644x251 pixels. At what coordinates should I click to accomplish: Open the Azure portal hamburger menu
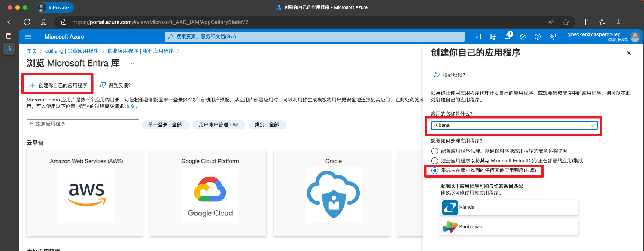[28, 37]
